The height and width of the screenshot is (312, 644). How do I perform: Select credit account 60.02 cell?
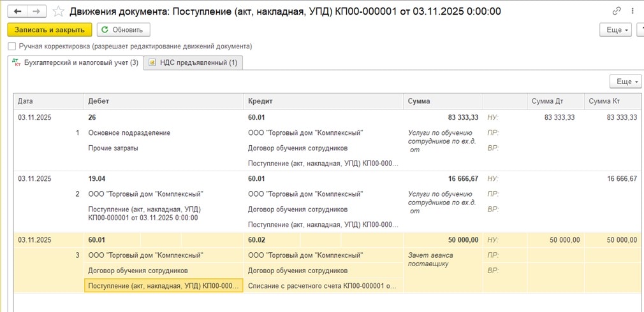[256, 240]
